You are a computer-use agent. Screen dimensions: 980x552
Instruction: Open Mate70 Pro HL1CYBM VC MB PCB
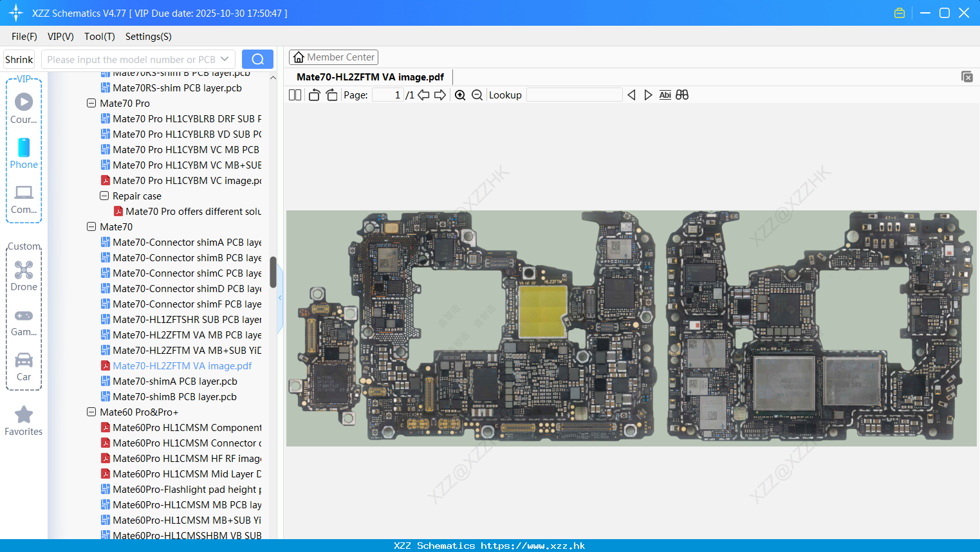[x=180, y=150]
